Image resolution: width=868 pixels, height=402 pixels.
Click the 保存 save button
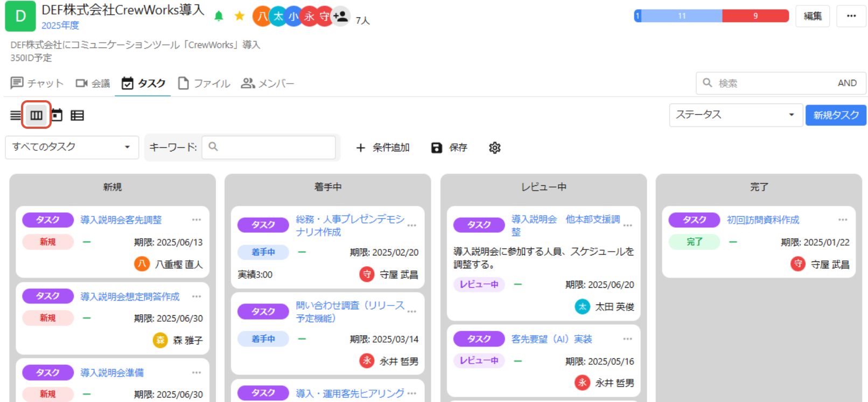(449, 148)
